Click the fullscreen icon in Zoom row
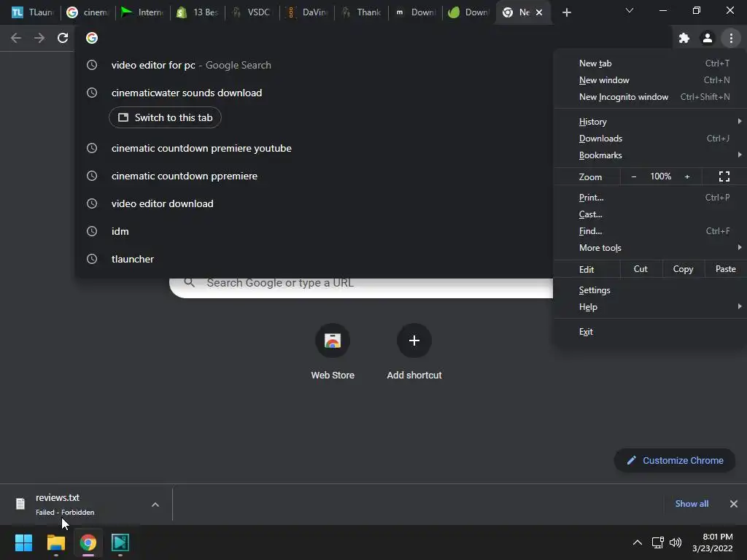The height and width of the screenshot is (560, 747). 724,176
